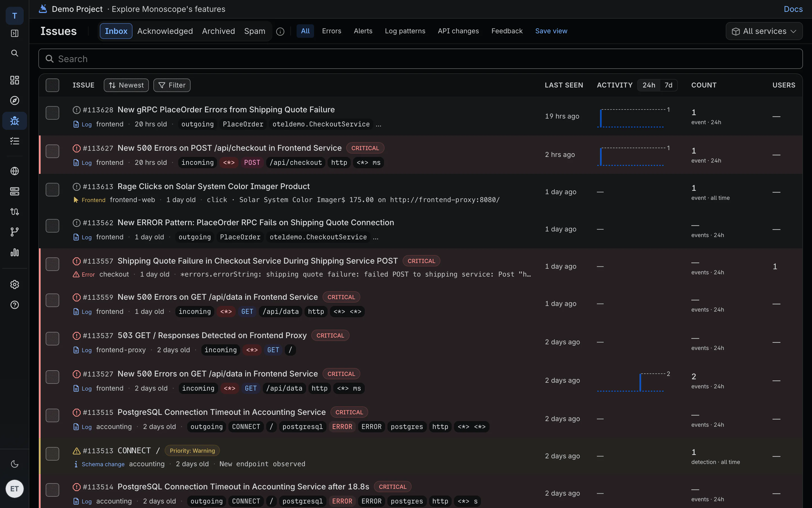Click the error icon on issue #113628

point(76,110)
